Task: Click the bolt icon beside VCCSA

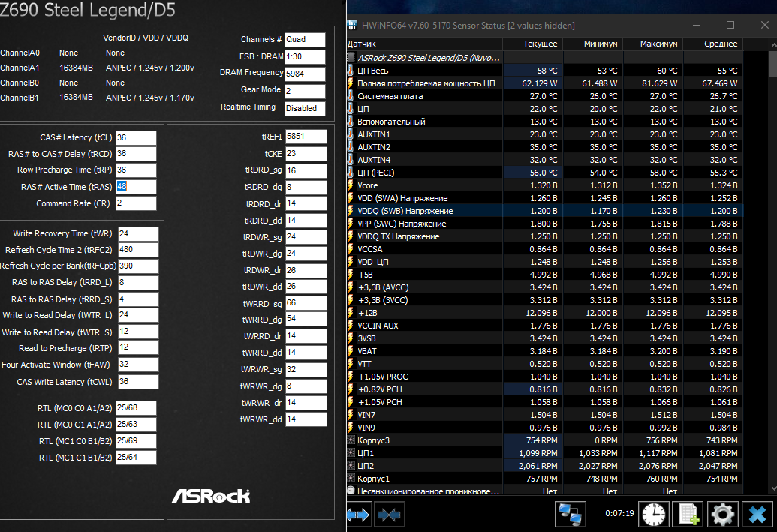Action: 351,249
